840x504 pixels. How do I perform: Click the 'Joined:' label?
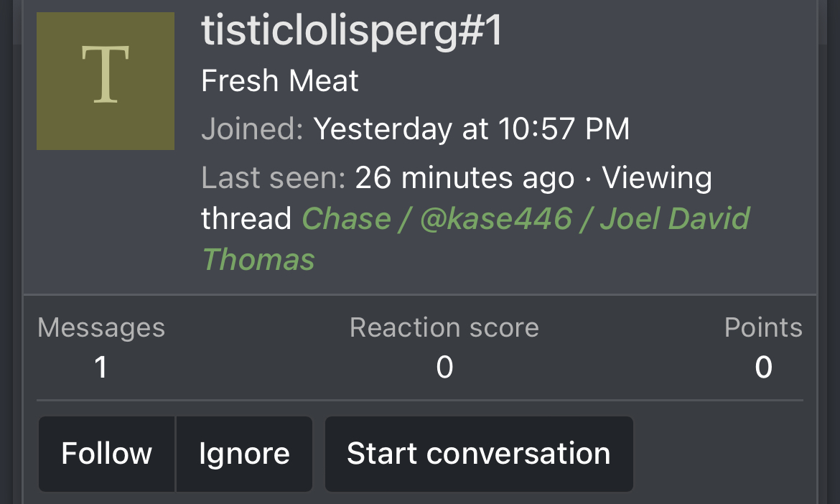point(252,129)
